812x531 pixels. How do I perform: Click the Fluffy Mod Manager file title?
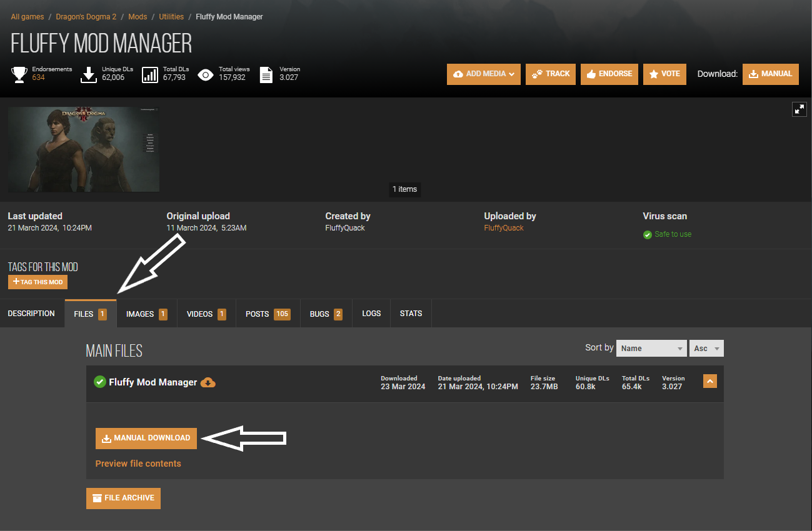pyautogui.click(x=153, y=382)
